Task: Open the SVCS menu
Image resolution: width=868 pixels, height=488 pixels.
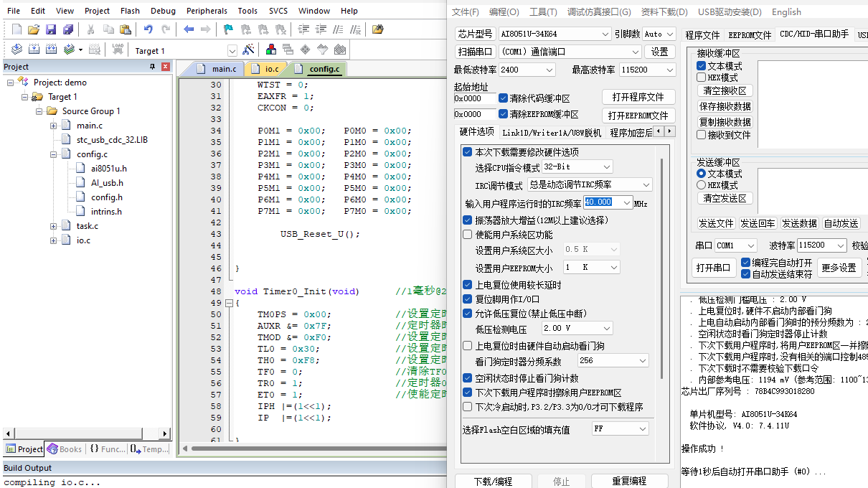Action: pos(278,11)
